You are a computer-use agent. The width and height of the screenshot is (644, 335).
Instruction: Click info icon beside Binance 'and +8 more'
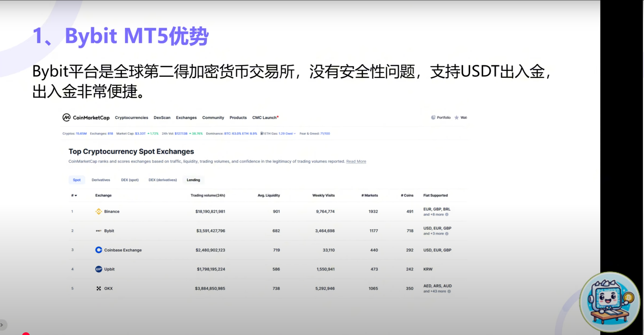[447, 214]
